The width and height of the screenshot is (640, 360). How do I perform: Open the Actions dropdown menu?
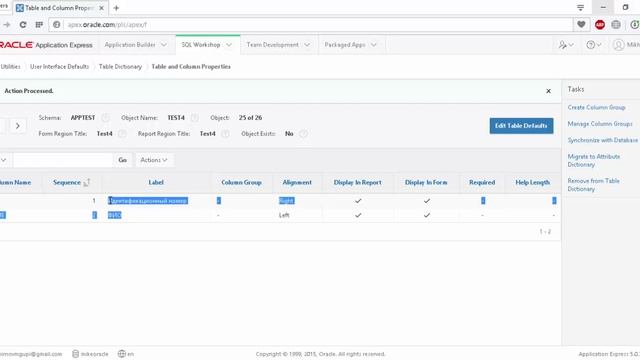154,160
